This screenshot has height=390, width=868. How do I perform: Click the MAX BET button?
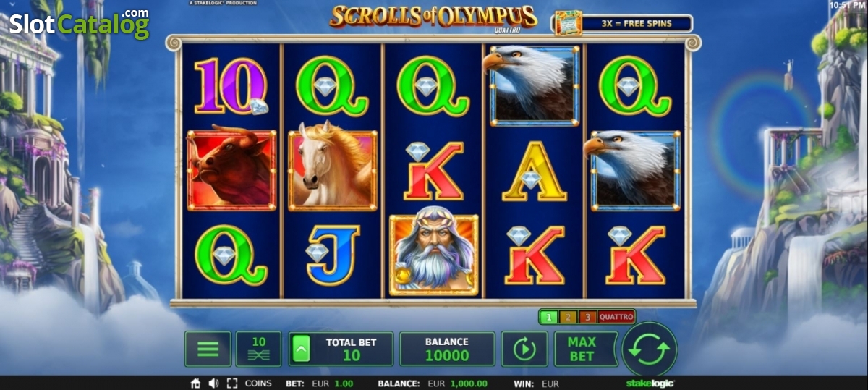coord(582,349)
